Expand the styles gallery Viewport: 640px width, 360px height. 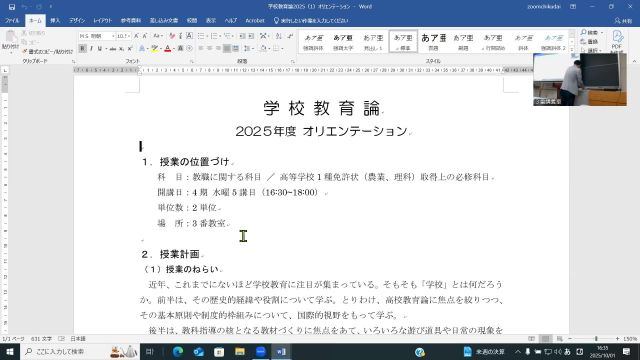pyautogui.click(x=571, y=49)
